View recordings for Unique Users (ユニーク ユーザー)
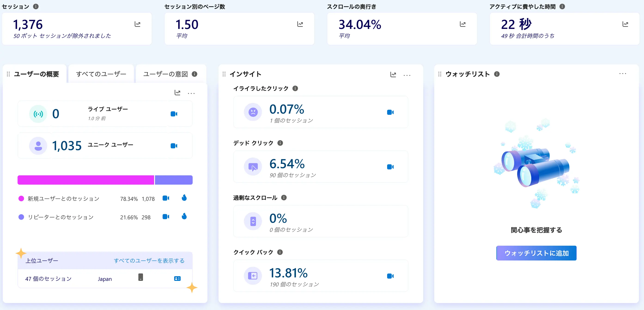This screenshot has width=644, height=310. click(174, 146)
